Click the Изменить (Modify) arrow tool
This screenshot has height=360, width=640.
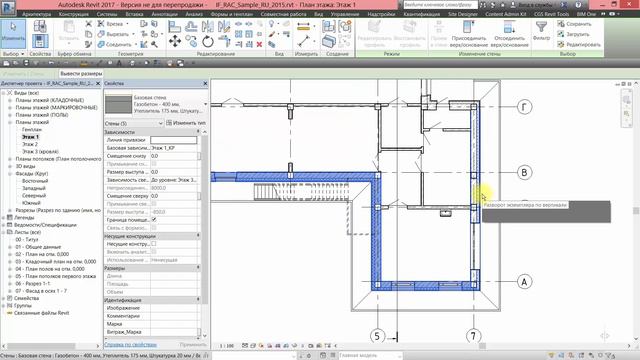pos(13,33)
